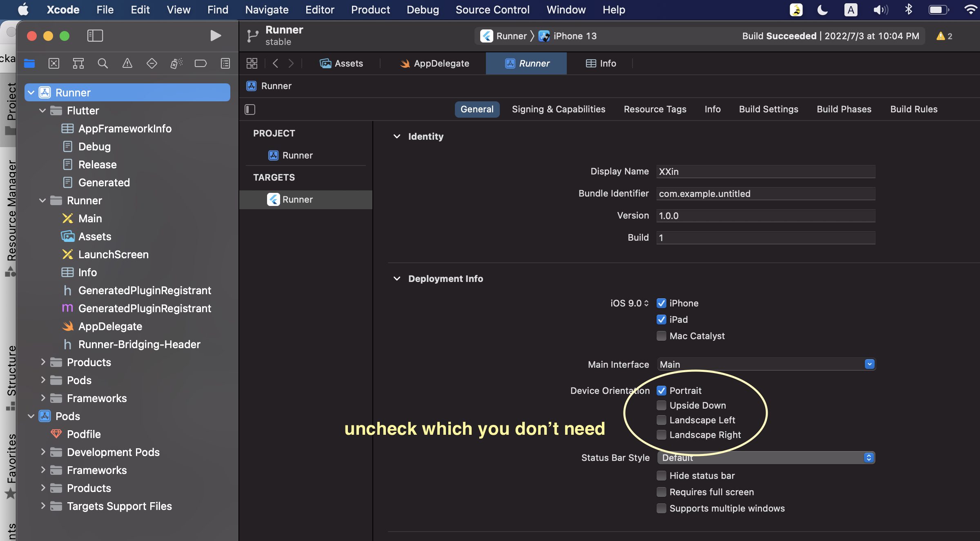Open AppDelegate swift file in navigator
This screenshot has height=541, width=980.
coord(110,326)
